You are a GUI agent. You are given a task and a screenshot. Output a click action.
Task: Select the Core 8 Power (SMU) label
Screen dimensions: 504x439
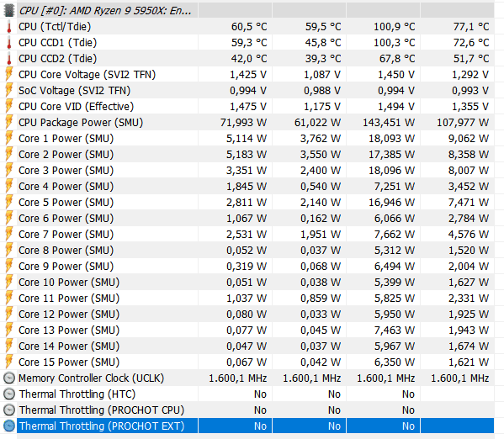pos(66,250)
